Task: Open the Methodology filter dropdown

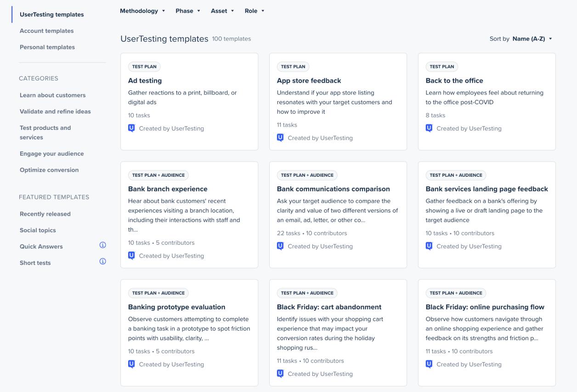Action: (142, 11)
